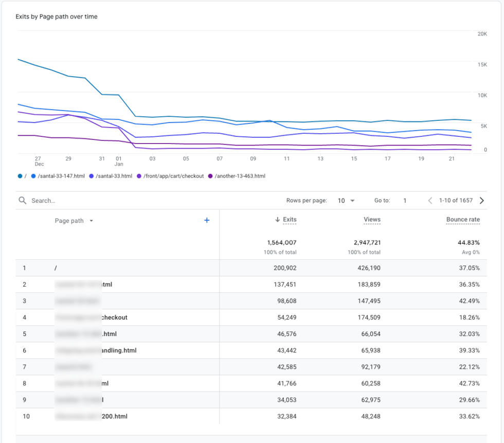This screenshot has height=443, width=504.
Task: Click the left pagination chevron icon
Action: pyautogui.click(x=429, y=200)
